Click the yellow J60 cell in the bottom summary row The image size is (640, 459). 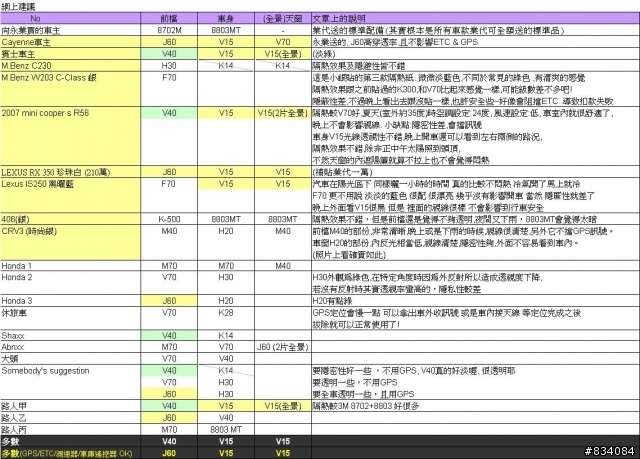click(169, 453)
